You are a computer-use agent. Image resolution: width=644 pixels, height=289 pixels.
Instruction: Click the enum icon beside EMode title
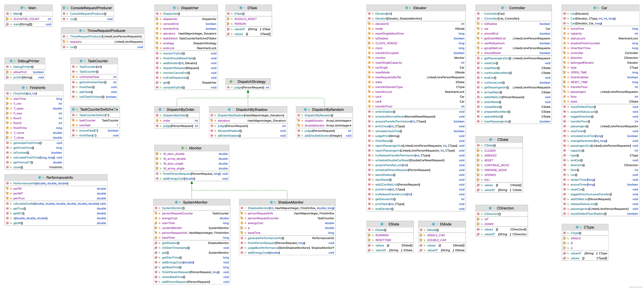click(433, 224)
